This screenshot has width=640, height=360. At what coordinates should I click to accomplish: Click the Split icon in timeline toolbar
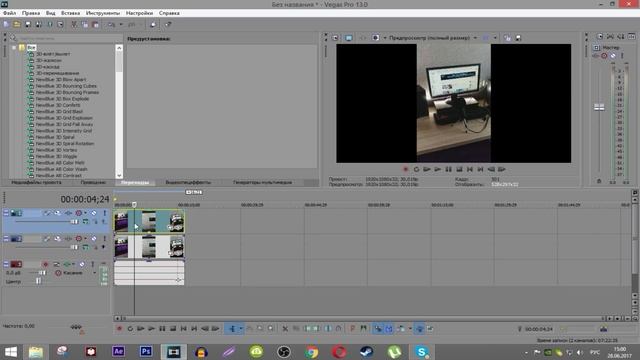(x=328, y=329)
